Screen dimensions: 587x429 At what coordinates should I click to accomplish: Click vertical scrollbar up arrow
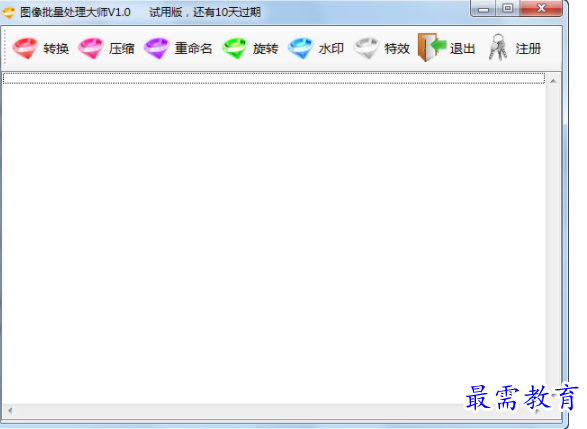pos(553,81)
